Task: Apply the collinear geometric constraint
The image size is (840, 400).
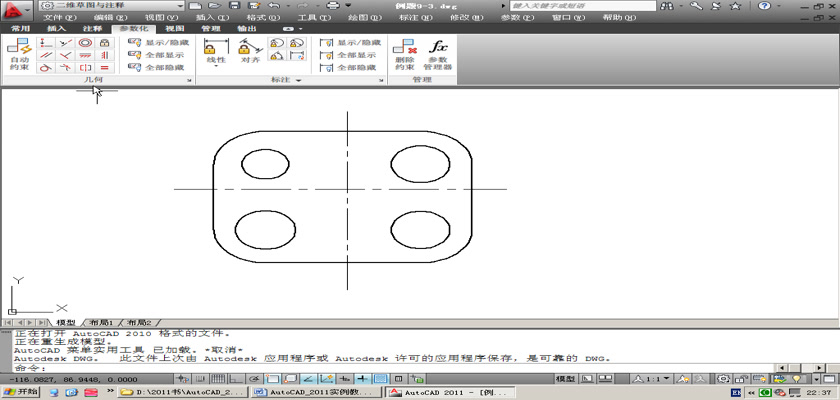Action: (65, 43)
